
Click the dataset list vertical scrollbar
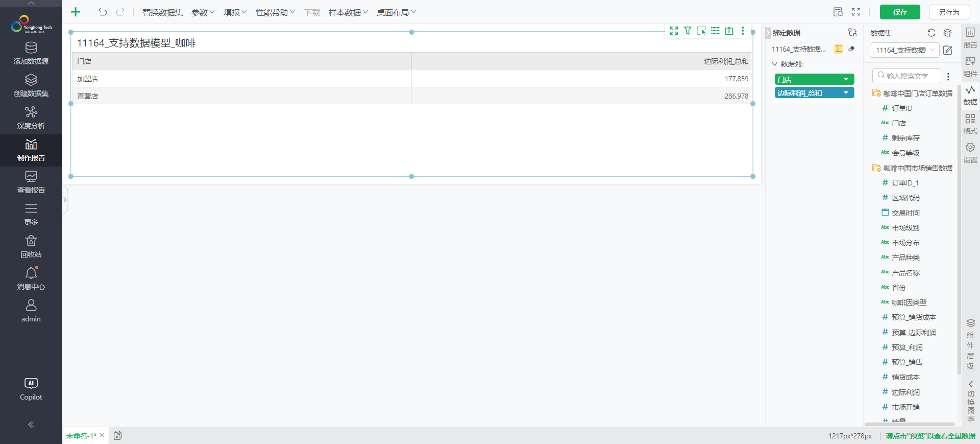click(x=959, y=230)
